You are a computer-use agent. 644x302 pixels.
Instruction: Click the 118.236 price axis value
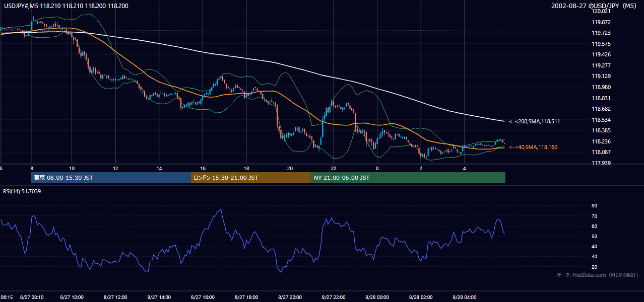tap(602, 141)
